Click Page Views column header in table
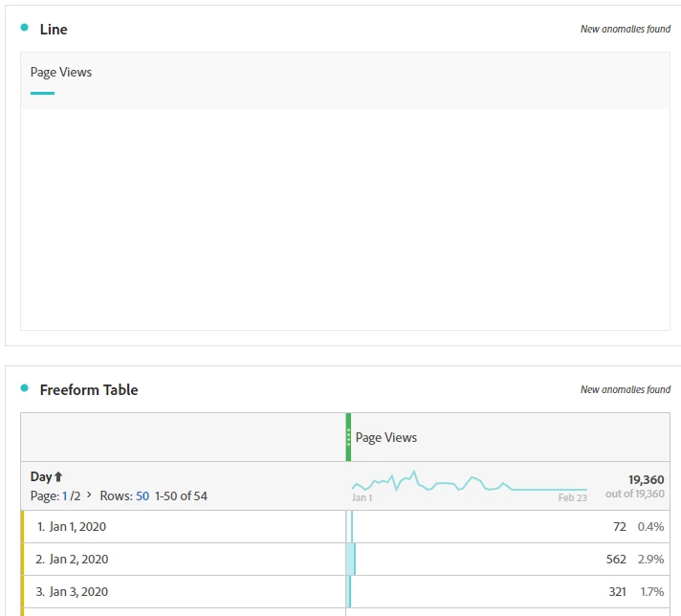Screen dimensions: 681x616 (x=386, y=437)
